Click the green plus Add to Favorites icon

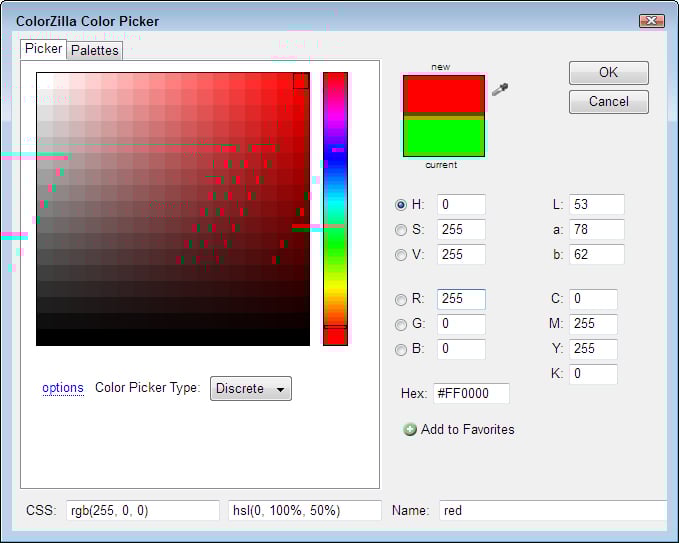pos(410,430)
